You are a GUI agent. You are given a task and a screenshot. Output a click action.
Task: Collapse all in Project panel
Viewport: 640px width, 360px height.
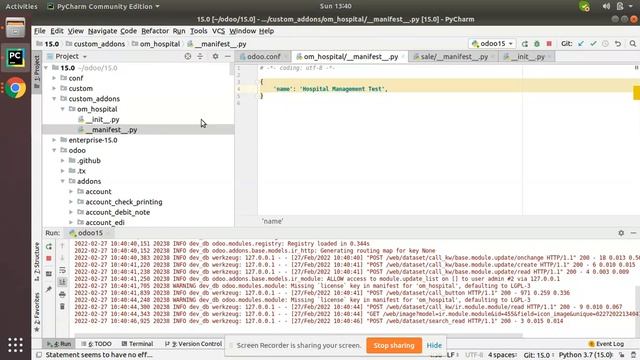200,56
